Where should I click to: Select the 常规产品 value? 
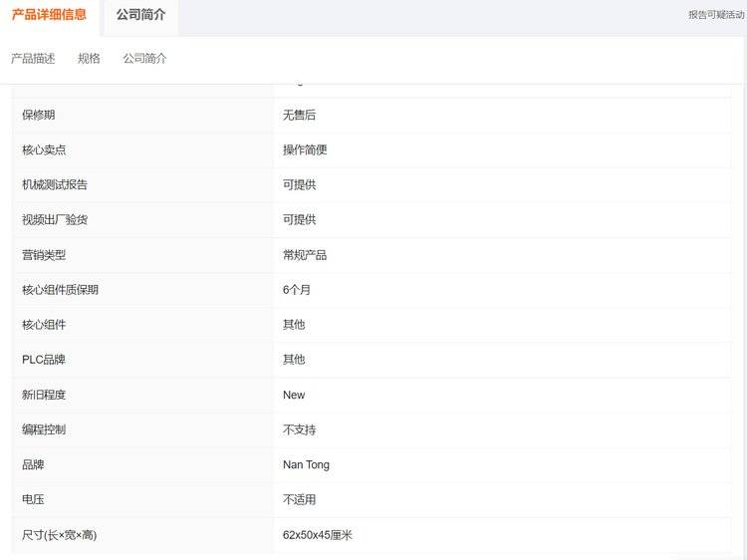click(x=305, y=255)
